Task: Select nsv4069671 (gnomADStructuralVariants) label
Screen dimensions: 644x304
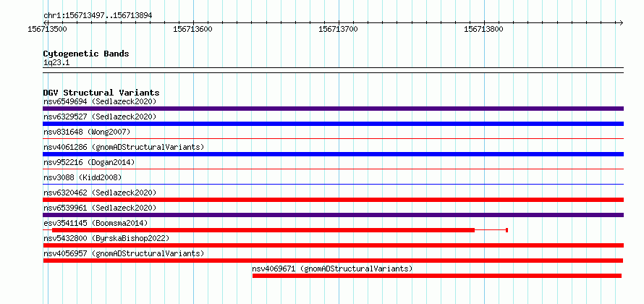Action: 332,269
